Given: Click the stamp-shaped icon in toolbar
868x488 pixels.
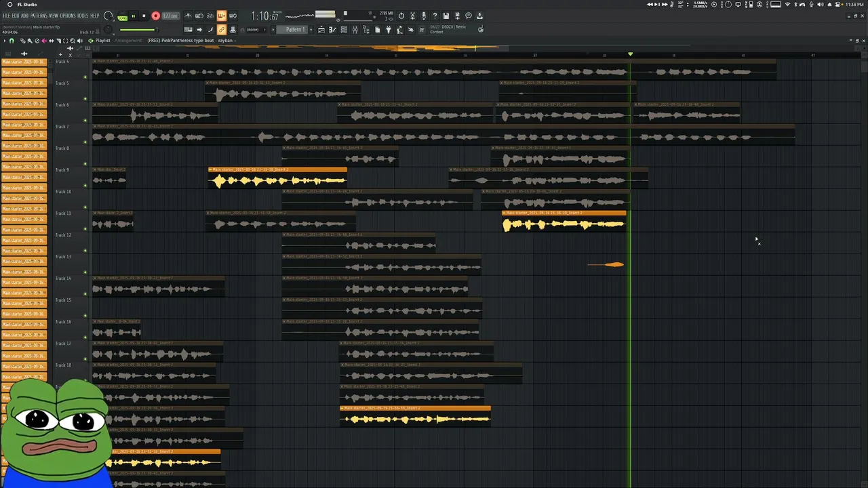Looking at the screenshot, I should tap(233, 30).
